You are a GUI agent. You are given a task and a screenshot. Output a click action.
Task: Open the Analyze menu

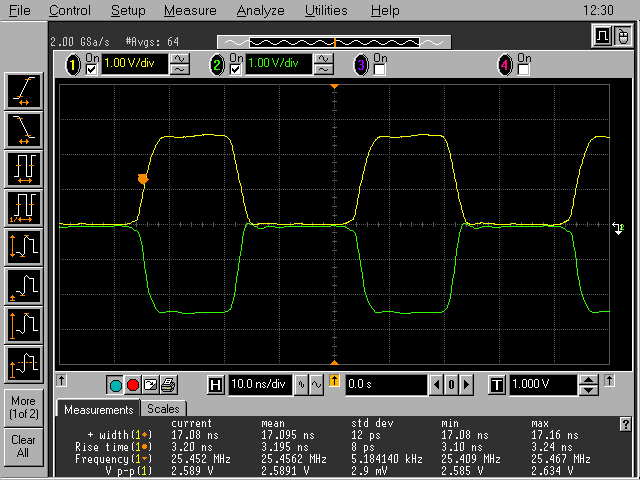[260, 10]
